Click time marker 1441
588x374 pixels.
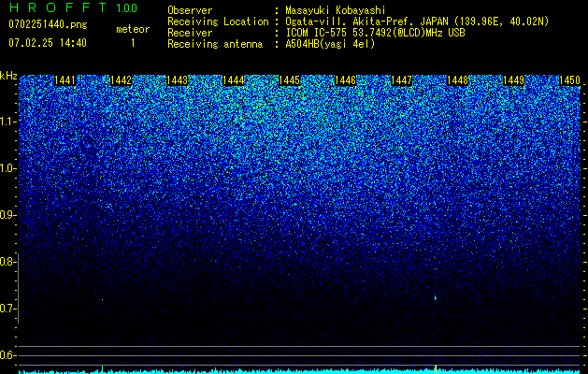(x=65, y=80)
